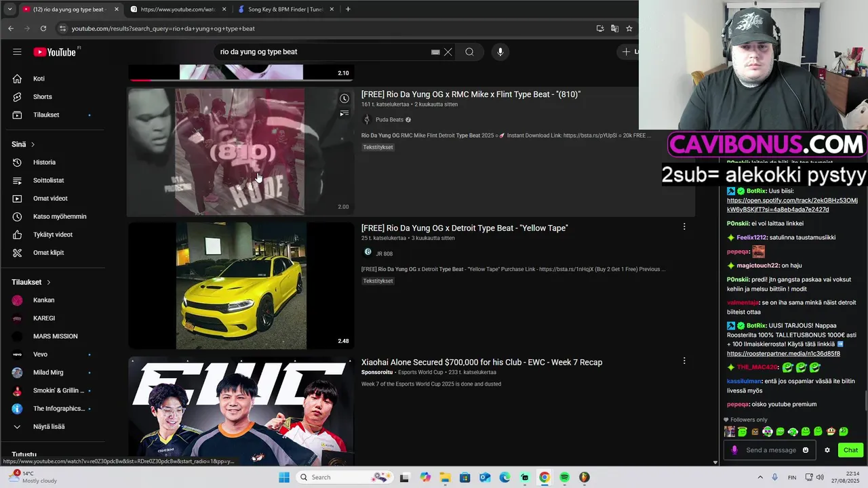Image resolution: width=868 pixels, height=488 pixels.
Task: Open the EWC thumbnail video
Action: coord(241,411)
